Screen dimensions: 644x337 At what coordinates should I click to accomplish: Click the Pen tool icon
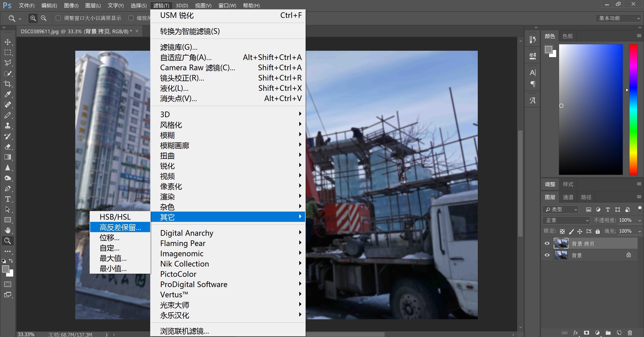tap(7, 188)
